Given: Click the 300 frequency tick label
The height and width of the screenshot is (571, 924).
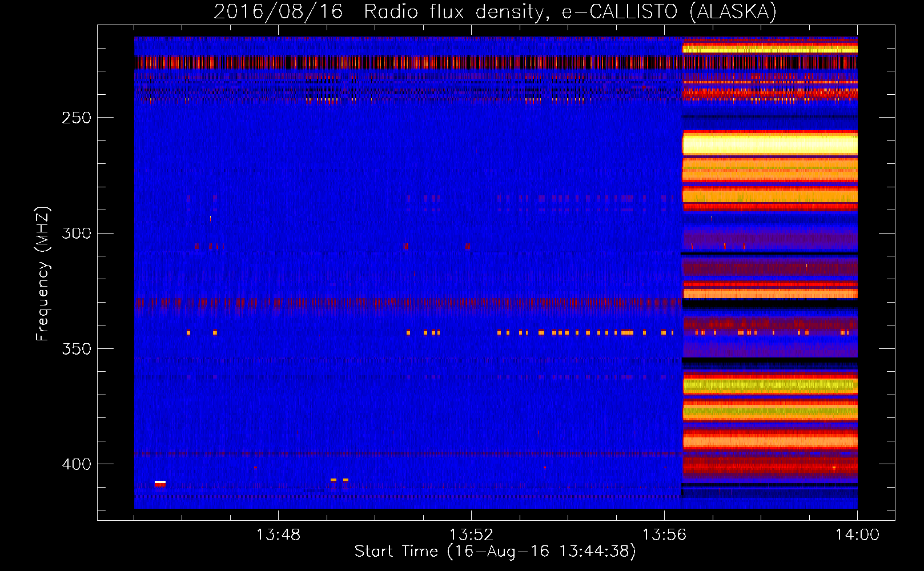Looking at the screenshot, I should [77, 233].
